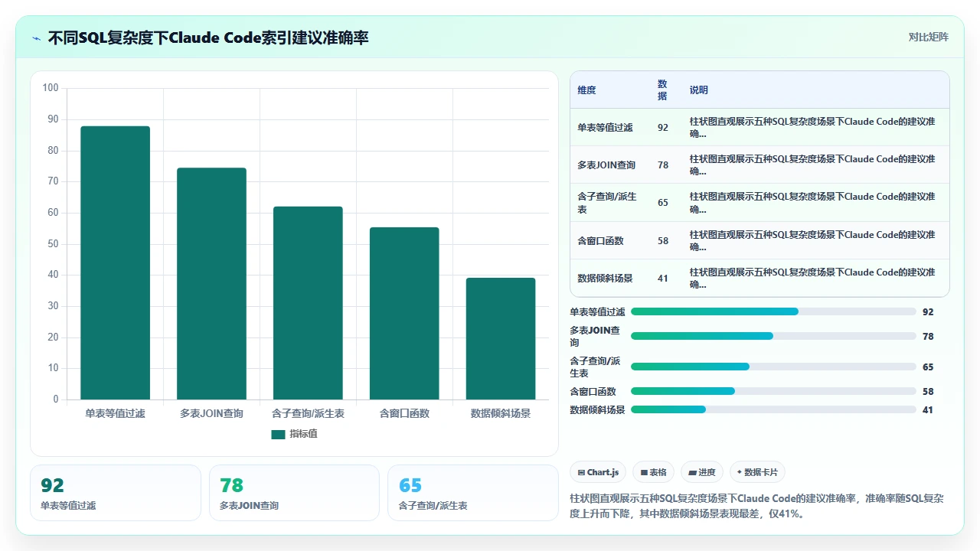Click the 数据倾斜场景 x-axis label
The height and width of the screenshot is (551, 980).
[501, 413]
